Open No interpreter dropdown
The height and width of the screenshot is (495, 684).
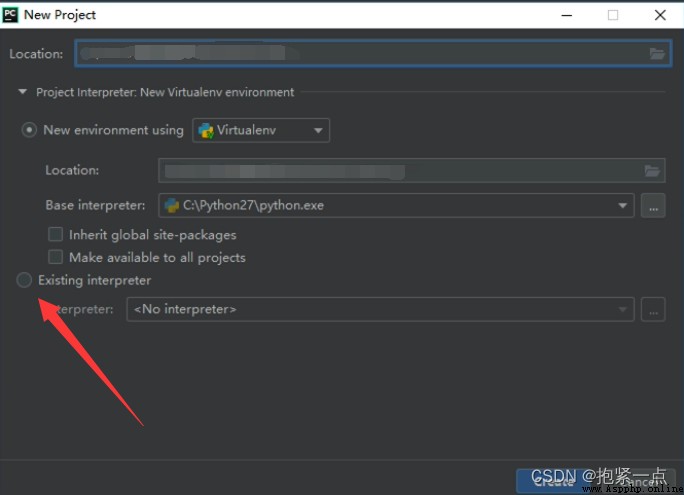coord(380,310)
